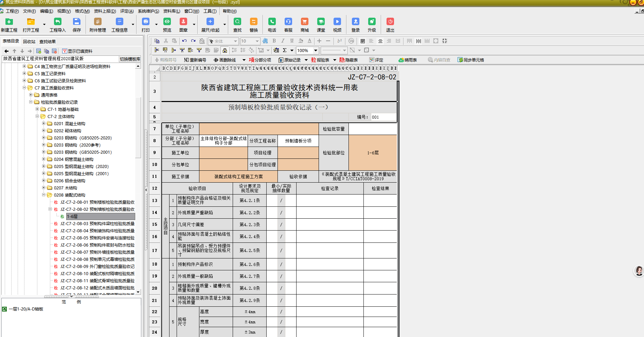This screenshot has width=644, height=337.
Task: Toggle bold formatting
Action: 274,41
